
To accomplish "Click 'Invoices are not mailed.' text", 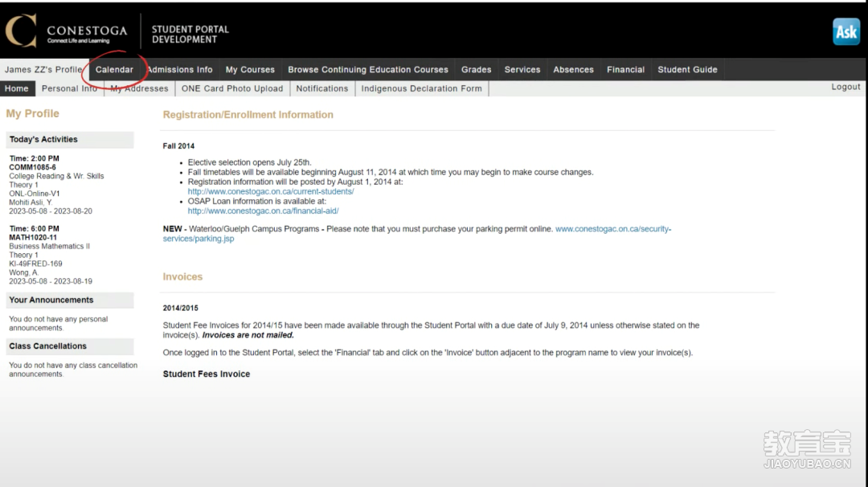I will pyautogui.click(x=248, y=335).
